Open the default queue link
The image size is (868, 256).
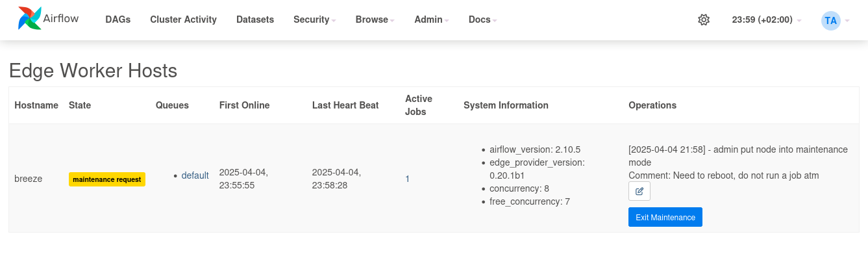tap(195, 175)
